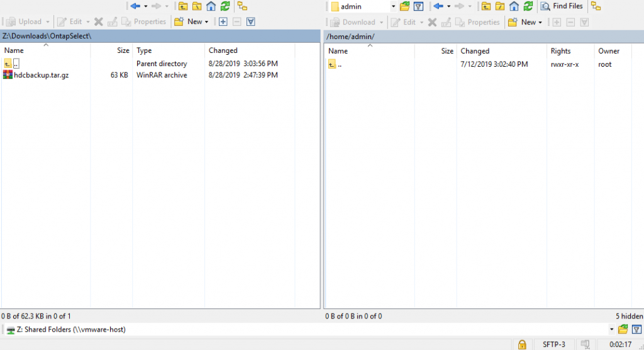Click the remote select files plus icon
644x350 pixels.
coord(557,22)
